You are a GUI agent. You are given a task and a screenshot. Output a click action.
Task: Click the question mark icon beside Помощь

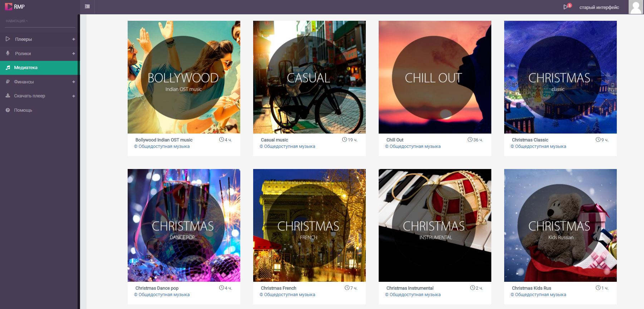coord(8,110)
